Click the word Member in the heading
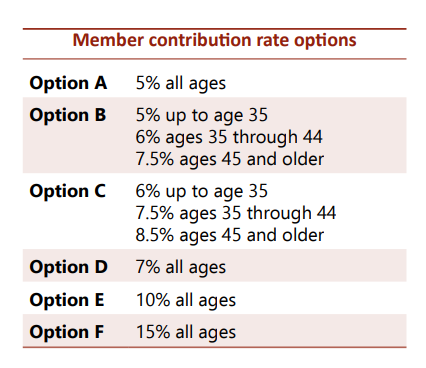 (108, 40)
